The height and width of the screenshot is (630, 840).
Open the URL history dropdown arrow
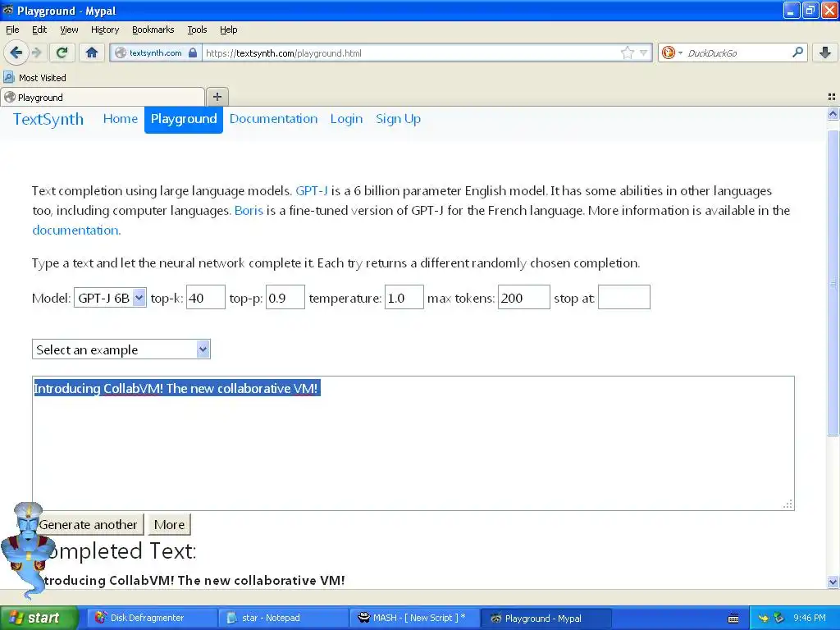[643, 52]
